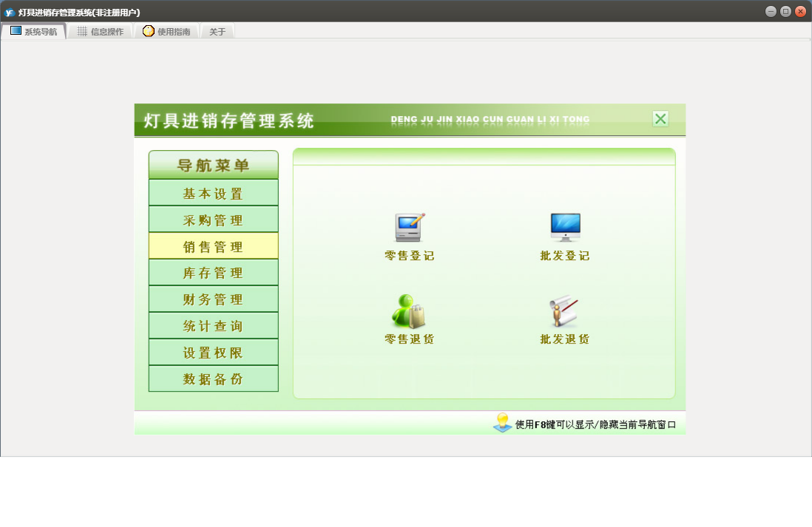This screenshot has height=527, width=812.
Task: Close the navigation panel with green X
Action: [660, 119]
